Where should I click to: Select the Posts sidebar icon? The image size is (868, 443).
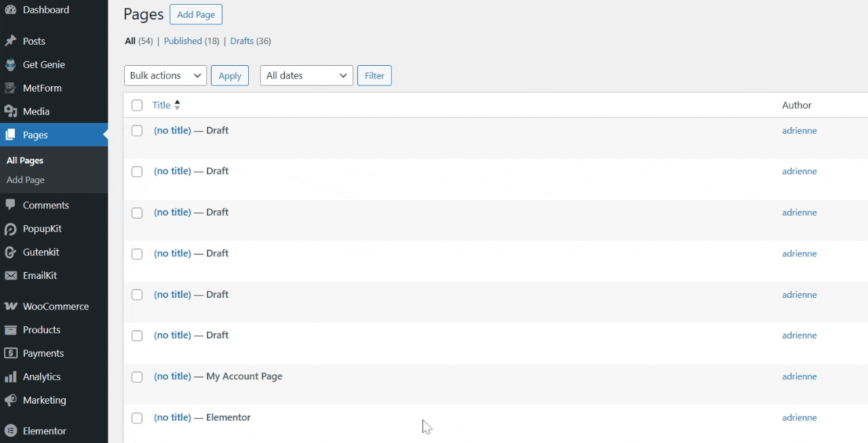(x=32, y=41)
